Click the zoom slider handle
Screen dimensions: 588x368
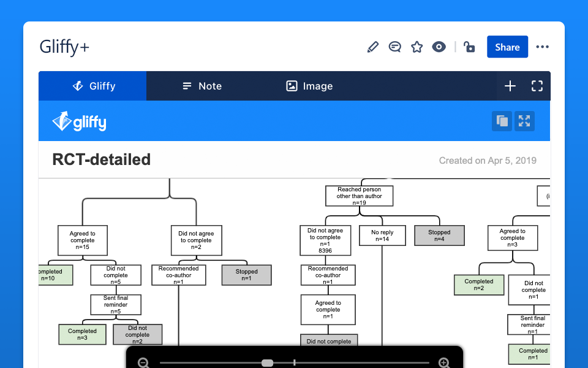tap(268, 363)
